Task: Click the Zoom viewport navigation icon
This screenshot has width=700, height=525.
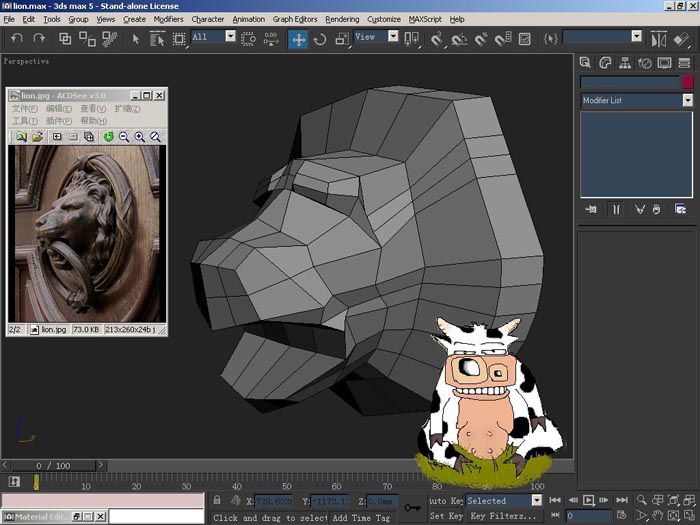Action: click(641, 500)
